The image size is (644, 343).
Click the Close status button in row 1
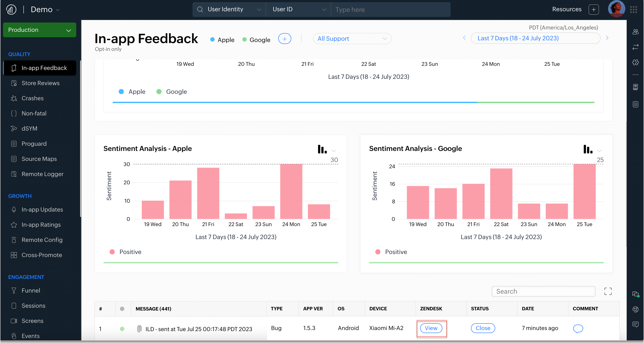483,328
